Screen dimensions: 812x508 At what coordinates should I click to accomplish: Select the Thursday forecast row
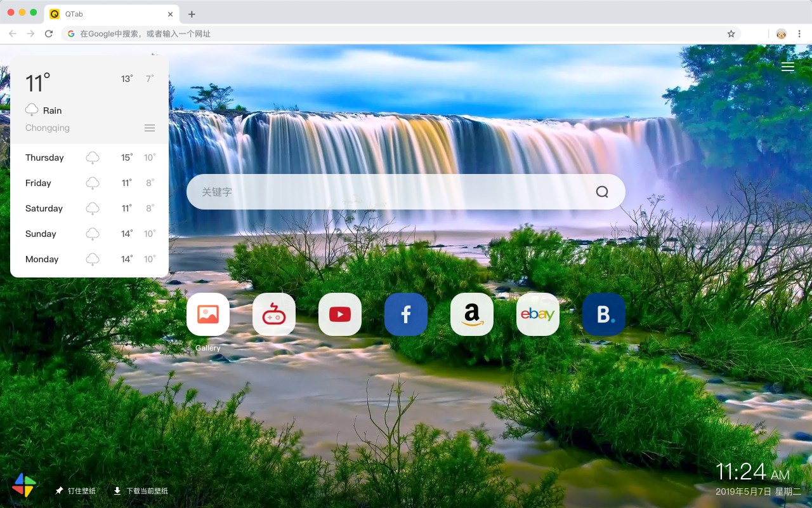click(89, 157)
